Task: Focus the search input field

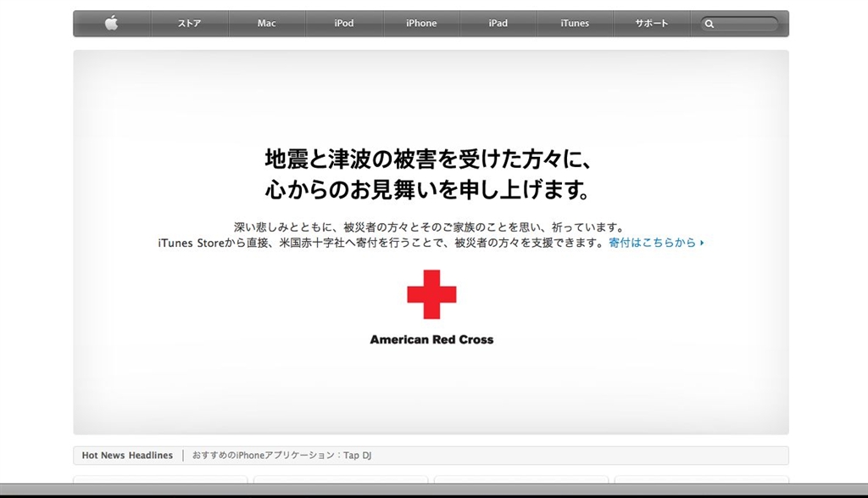Action: 739,24
